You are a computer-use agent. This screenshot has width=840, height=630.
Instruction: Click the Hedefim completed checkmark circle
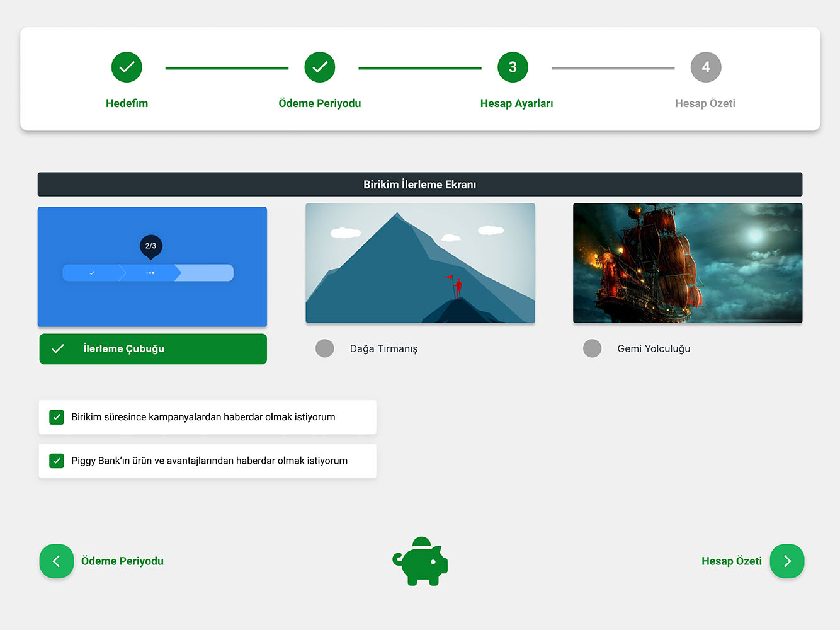tap(127, 67)
